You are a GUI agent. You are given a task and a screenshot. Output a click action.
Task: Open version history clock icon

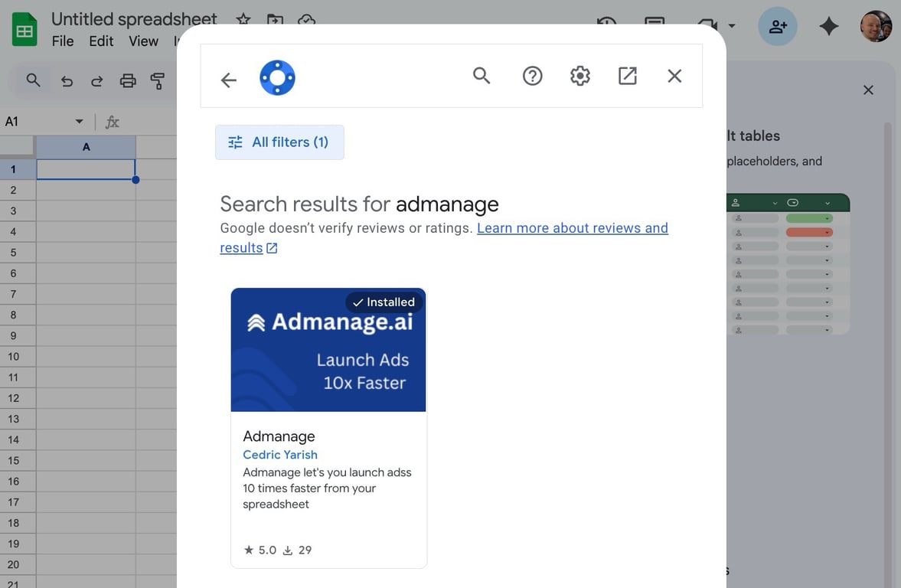pos(607,23)
